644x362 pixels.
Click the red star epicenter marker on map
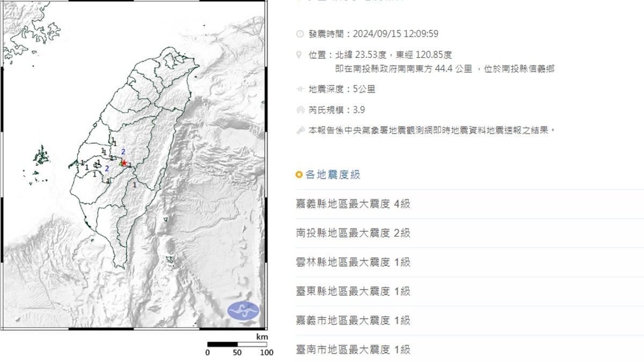(125, 162)
